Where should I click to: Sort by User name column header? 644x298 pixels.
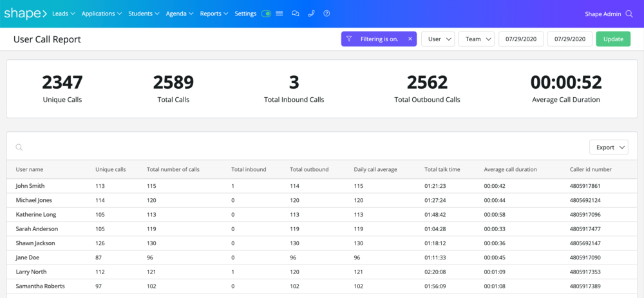click(30, 169)
